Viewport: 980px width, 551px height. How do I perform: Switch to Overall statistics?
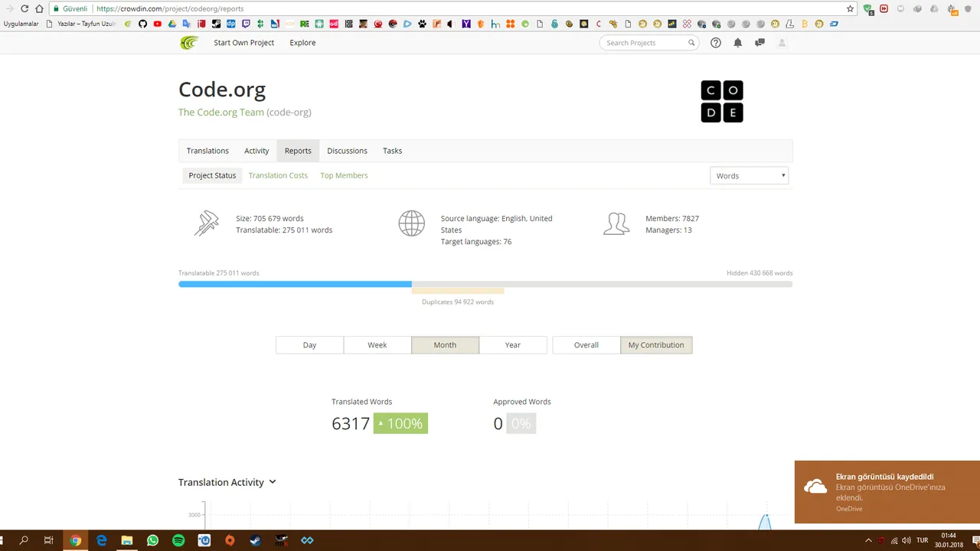point(586,345)
